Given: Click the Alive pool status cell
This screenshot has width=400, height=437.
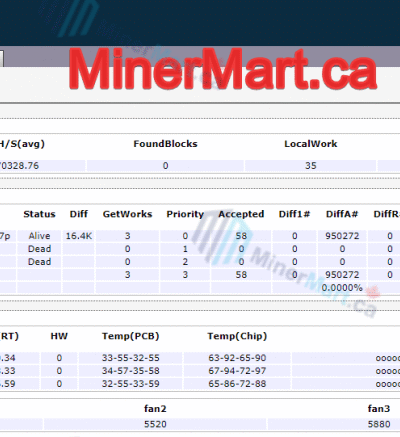Looking at the screenshot, I should click(39, 236).
